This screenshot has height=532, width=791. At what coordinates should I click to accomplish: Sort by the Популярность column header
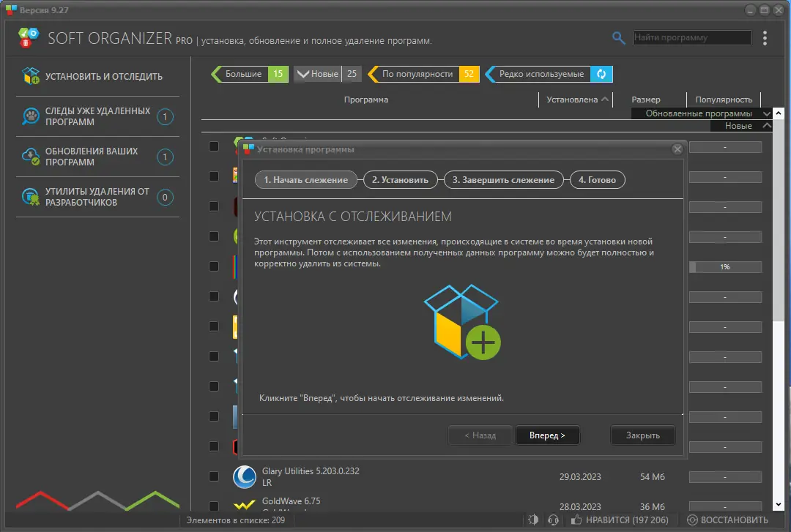[724, 100]
